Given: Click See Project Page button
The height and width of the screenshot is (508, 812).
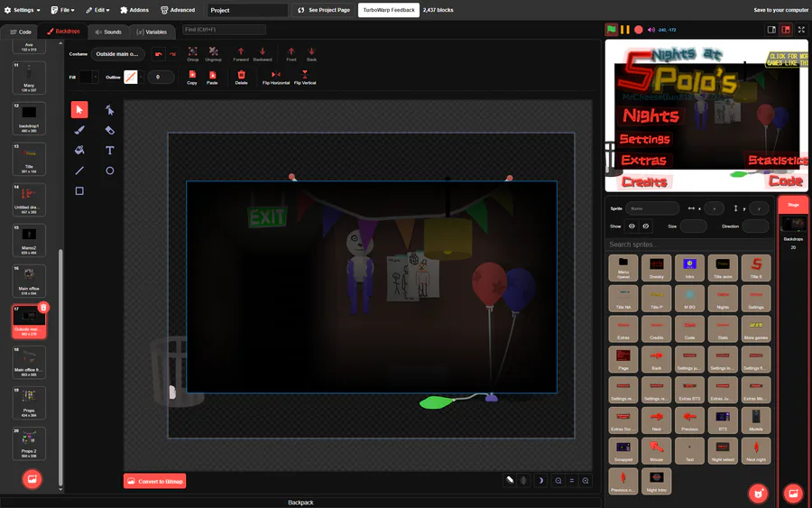Looking at the screenshot, I should coord(324,10).
